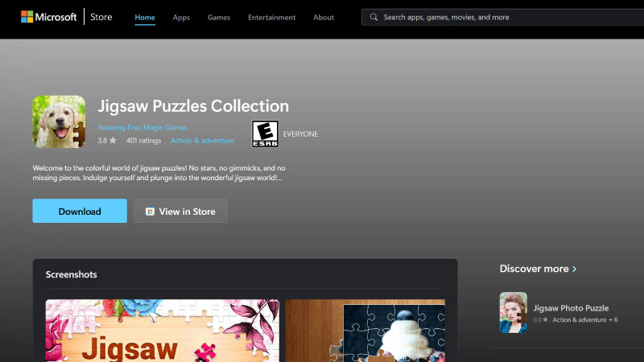This screenshot has height=362, width=644.
Task: Open the Home tab
Action: 145,17
